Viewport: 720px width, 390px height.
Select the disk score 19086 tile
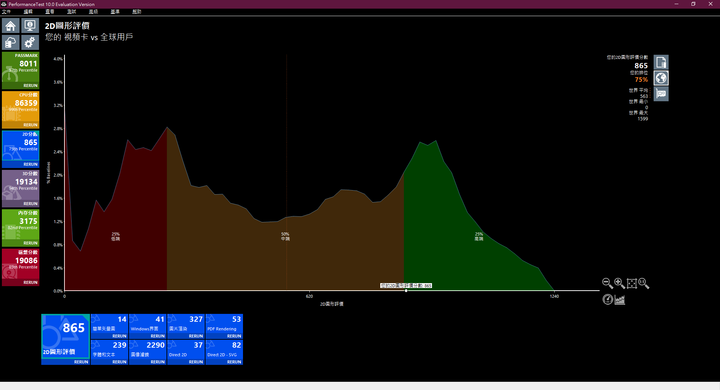[x=21, y=267]
